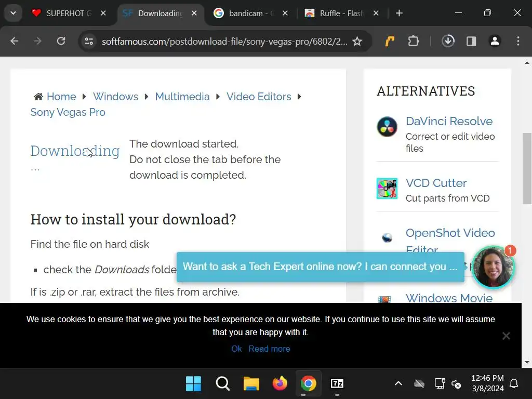Click the scrollbar down arrow
The image size is (532, 399).
[527, 362]
